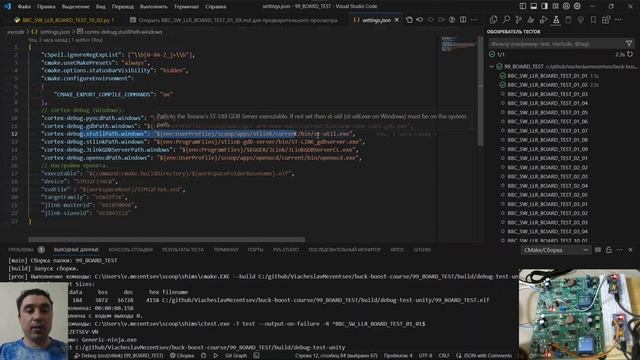Toggle output scroll lock icon
This screenshot has height=360, width=640.
pos(609,250)
